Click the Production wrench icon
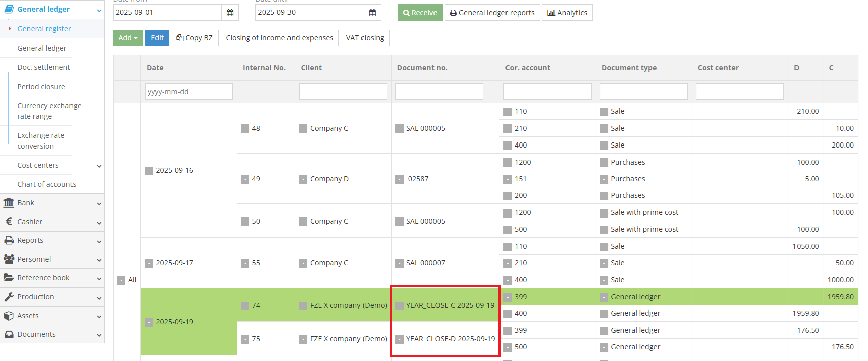The width and height of the screenshot is (868, 361). click(x=9, y=297)
